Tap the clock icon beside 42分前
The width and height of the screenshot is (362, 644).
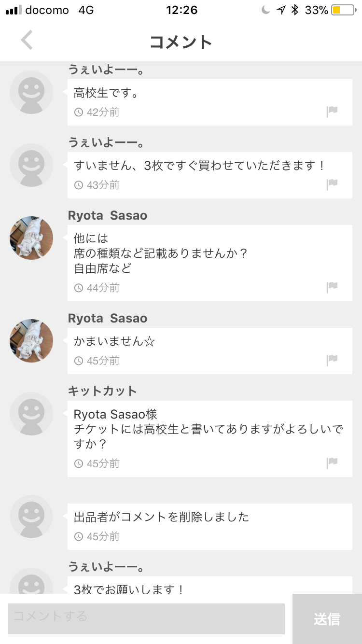[79, 112]
